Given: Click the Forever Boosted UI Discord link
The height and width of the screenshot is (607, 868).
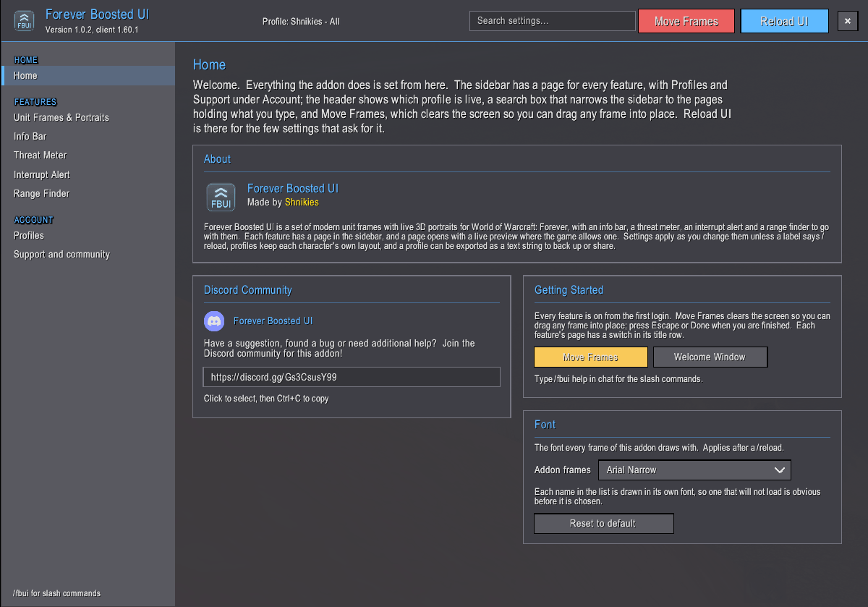Looking at the screenshot, I should point(273,321).
